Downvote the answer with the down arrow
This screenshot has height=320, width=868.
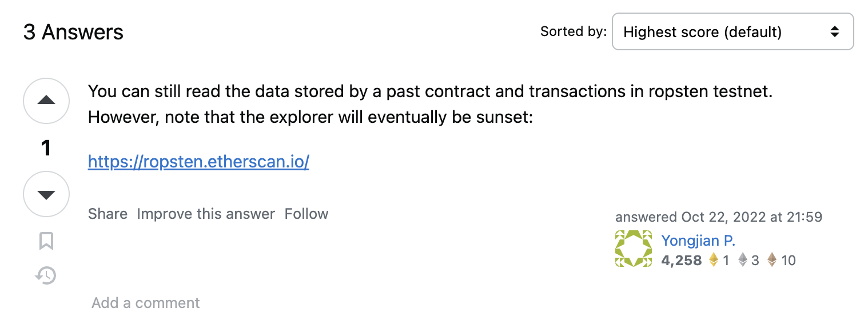[x=46, y=194]
